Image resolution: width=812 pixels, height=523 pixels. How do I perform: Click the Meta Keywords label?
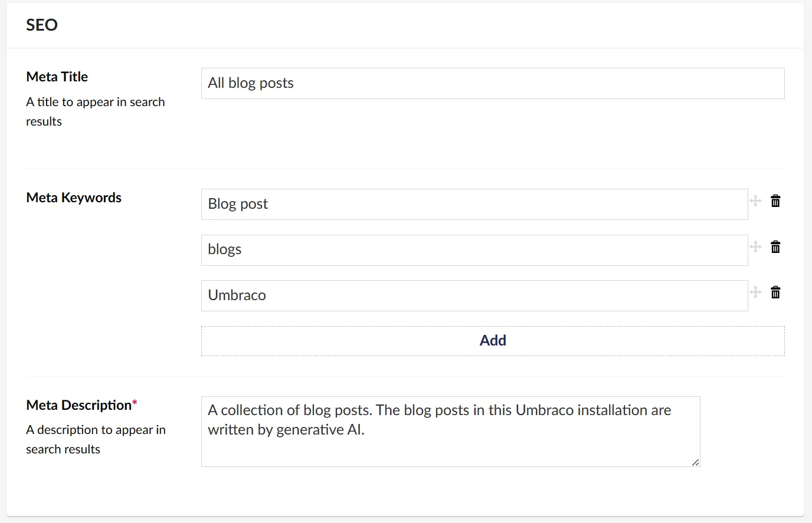tap(74, 198)
